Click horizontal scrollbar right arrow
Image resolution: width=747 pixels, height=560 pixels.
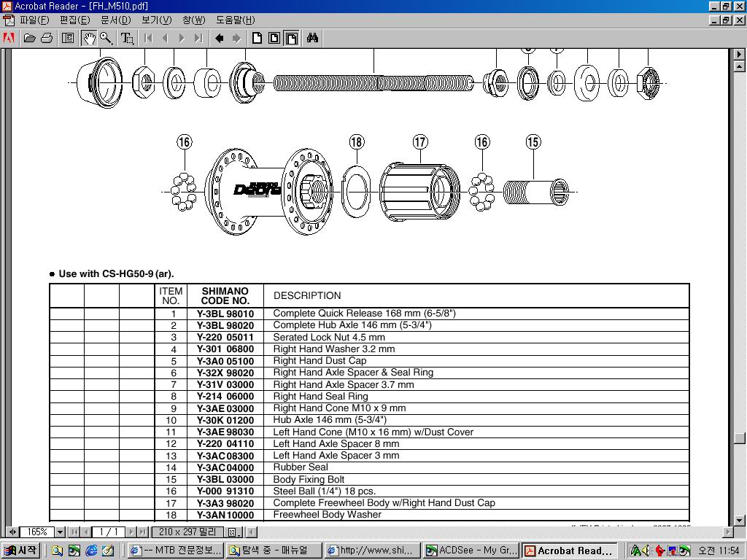pyautogui.click(x=728, y=532)
